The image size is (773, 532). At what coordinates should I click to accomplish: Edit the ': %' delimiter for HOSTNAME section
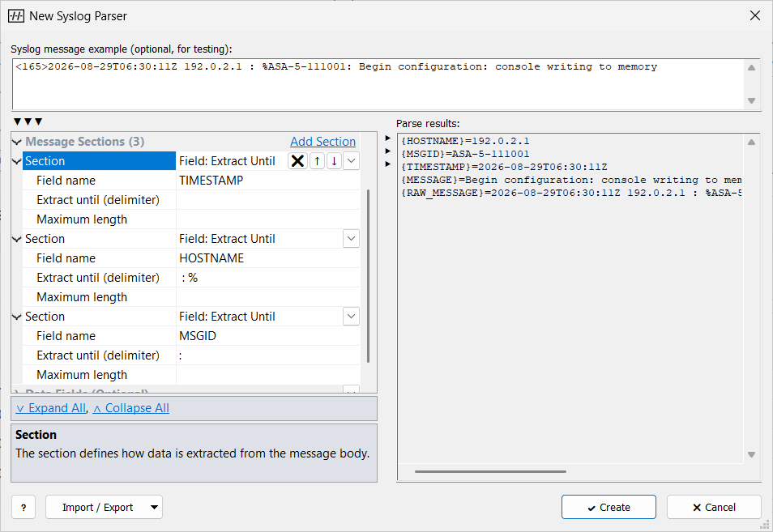click(267, 278)
